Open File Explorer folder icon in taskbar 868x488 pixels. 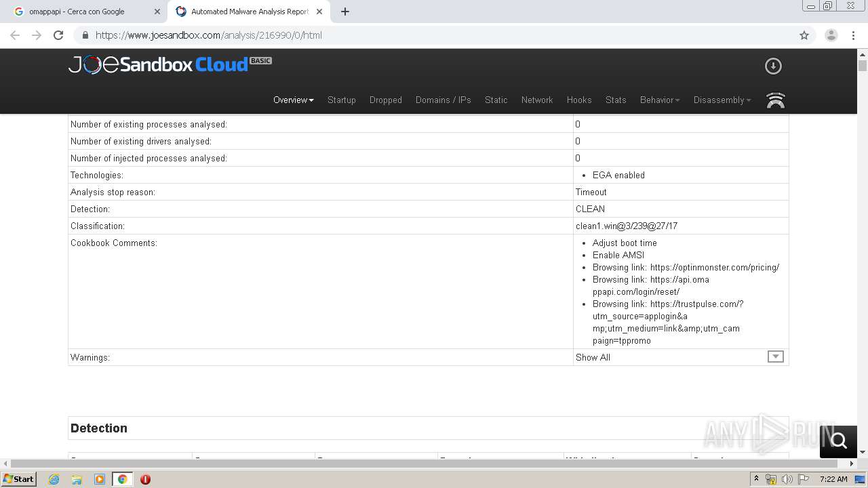click(77, 479)
